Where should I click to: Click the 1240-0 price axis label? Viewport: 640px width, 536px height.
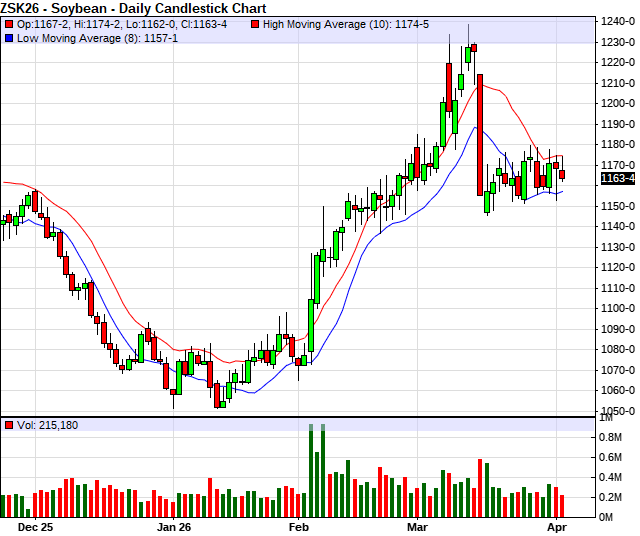pyautogui.click(x=618, y=21)
